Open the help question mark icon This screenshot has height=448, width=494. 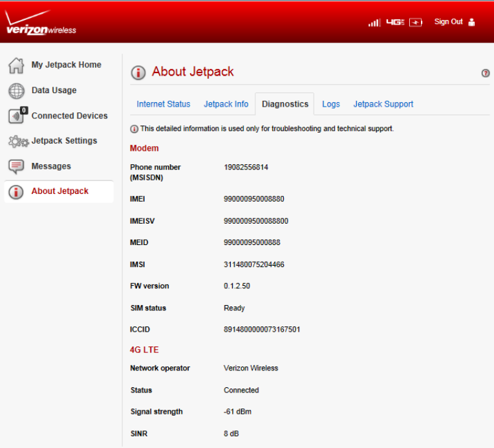coord(486,73)
